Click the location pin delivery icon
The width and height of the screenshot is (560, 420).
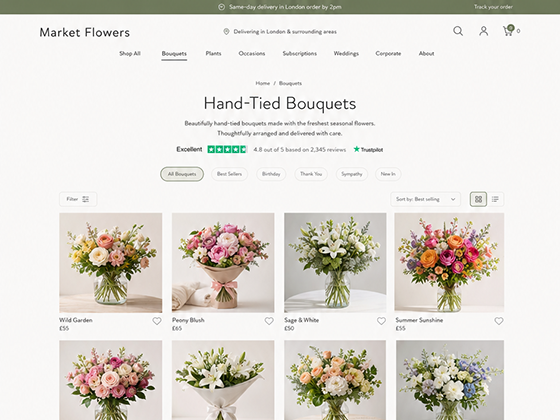(226, 32)
